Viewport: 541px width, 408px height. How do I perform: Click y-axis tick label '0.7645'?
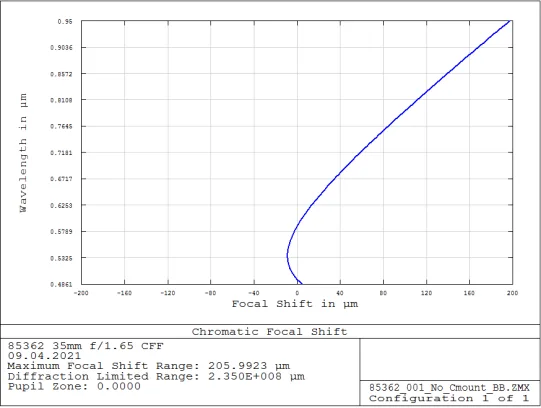pos(61,127)
